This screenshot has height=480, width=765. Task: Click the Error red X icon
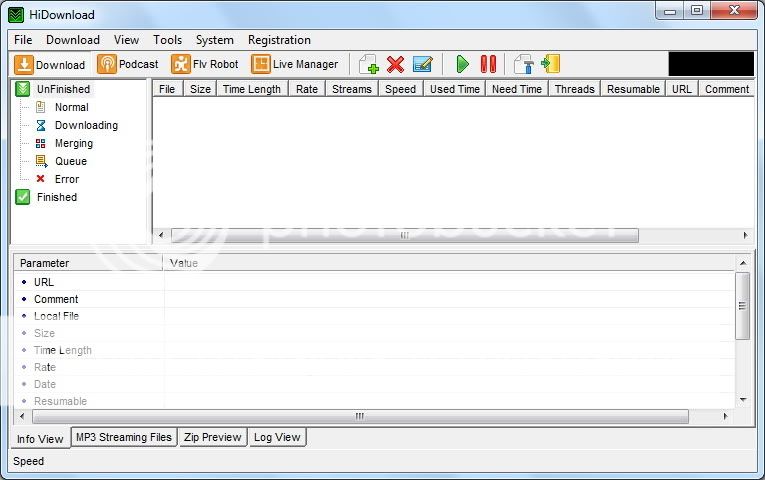coord(40,179)
